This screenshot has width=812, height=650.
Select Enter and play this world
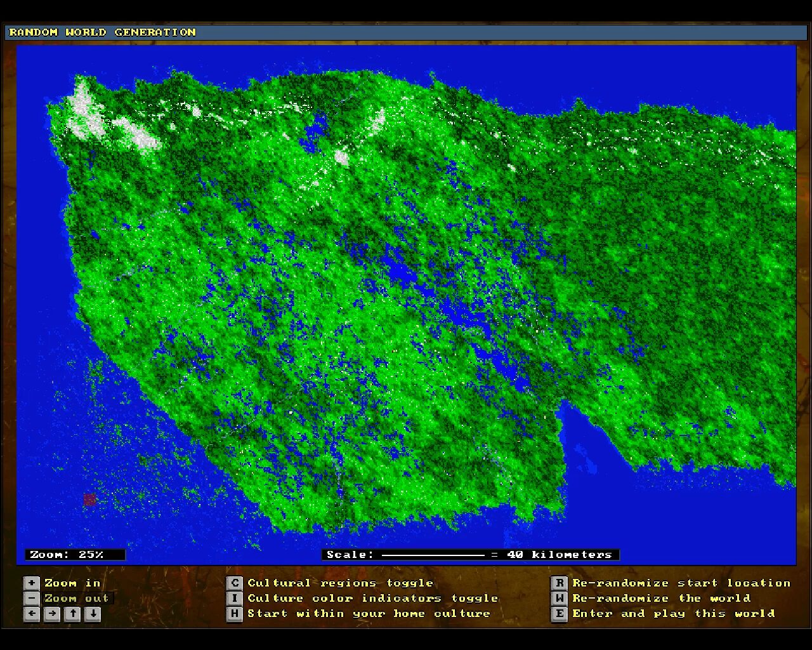click(x=672, y=614)
